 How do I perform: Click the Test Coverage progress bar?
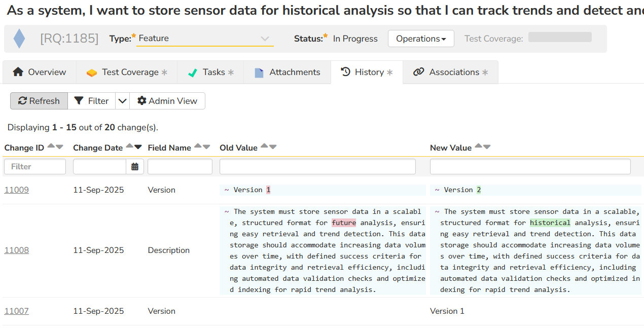tap(560, 37)
